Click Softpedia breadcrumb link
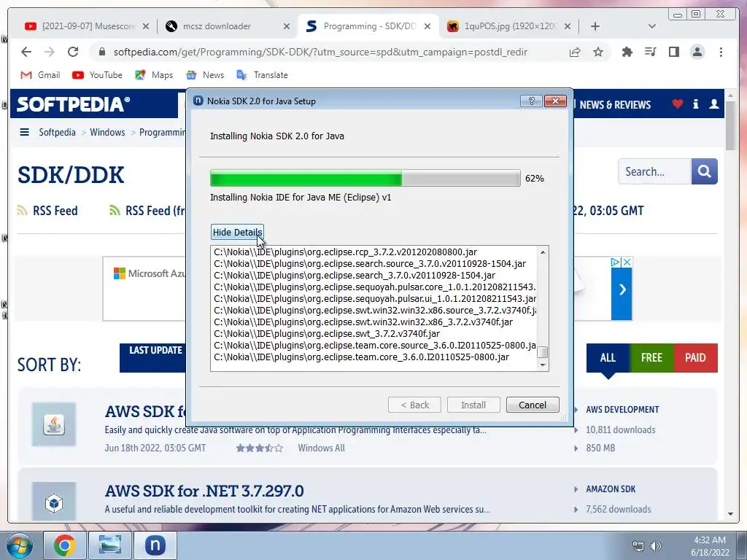The width and height of the screenshot is (747, 560). pos(57,132)
